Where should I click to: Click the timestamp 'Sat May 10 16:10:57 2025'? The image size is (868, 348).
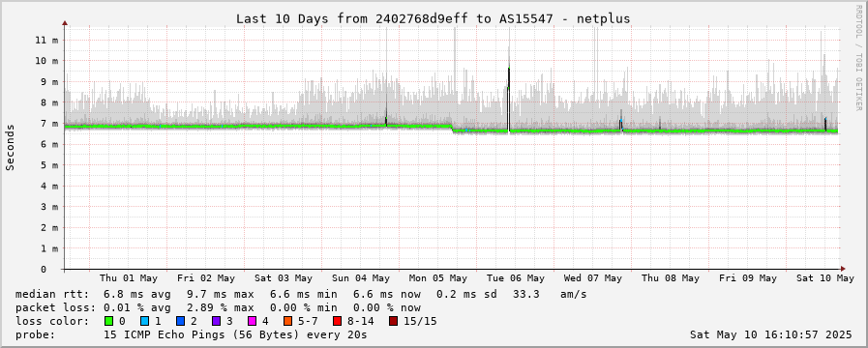(x=771, y=334)
